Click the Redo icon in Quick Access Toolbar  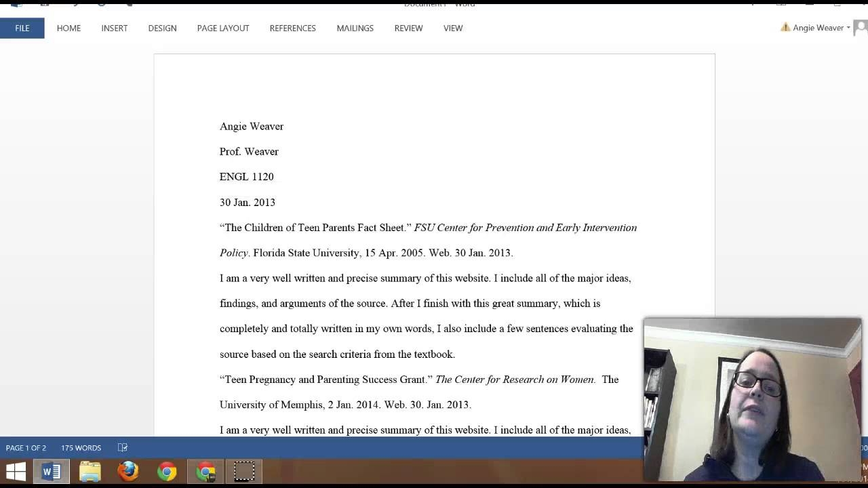pyautogui.click(x=100, y=4)
